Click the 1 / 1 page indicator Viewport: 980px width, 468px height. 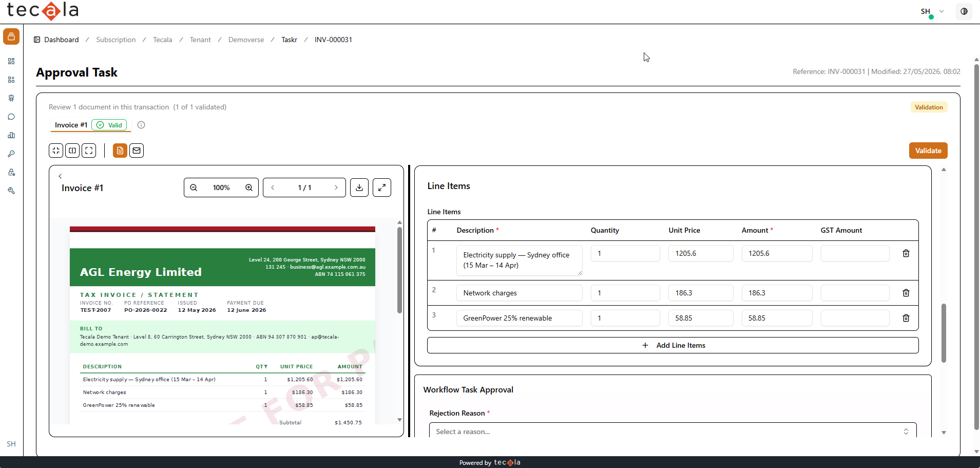304,188
